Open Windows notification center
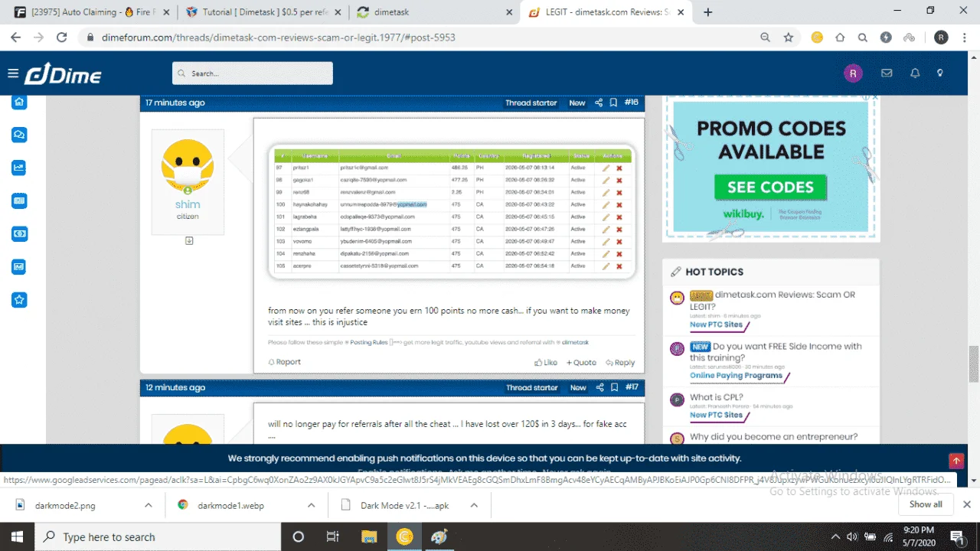Viewport: 980px width, 551px height. pos(956,536)
